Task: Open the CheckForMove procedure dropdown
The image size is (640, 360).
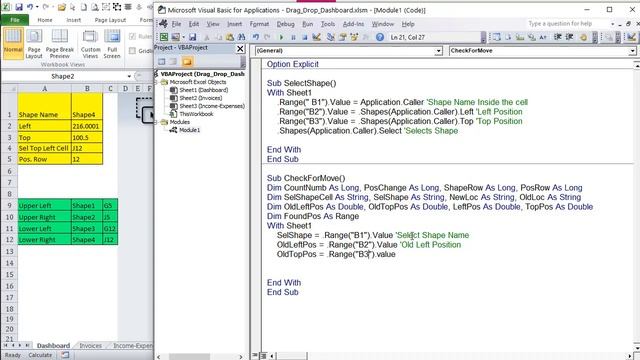Action: coord(632,51)
